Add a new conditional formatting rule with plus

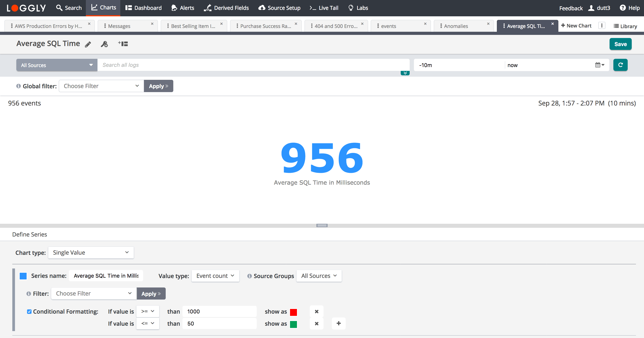pos(339,323)
